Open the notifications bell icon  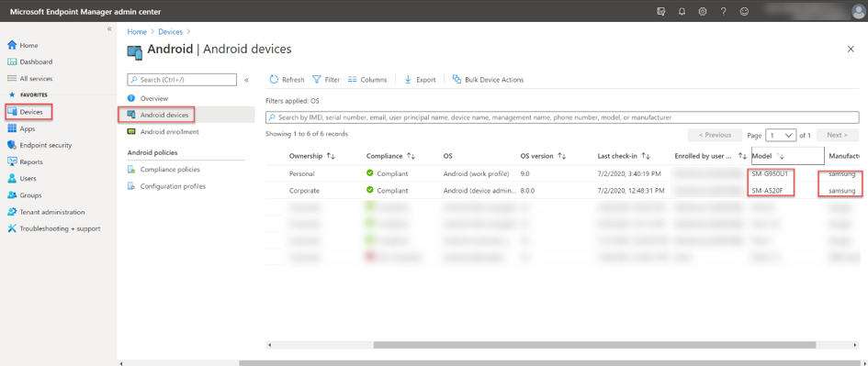(x=682, y=11)
